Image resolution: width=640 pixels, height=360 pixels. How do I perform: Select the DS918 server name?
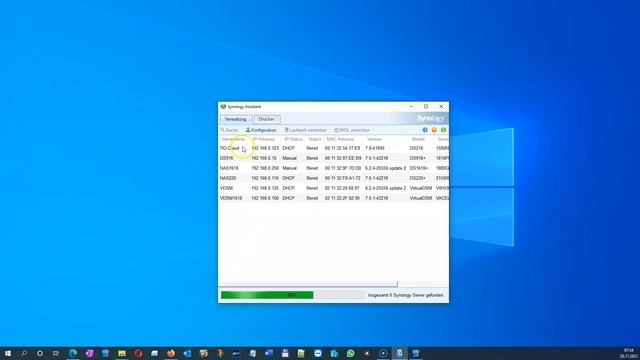(227, 158)
